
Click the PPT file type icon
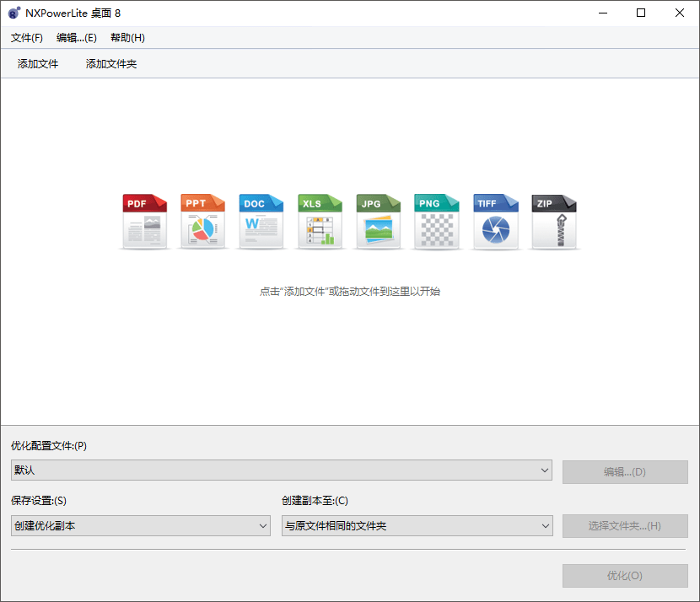[x=202, y=221]
